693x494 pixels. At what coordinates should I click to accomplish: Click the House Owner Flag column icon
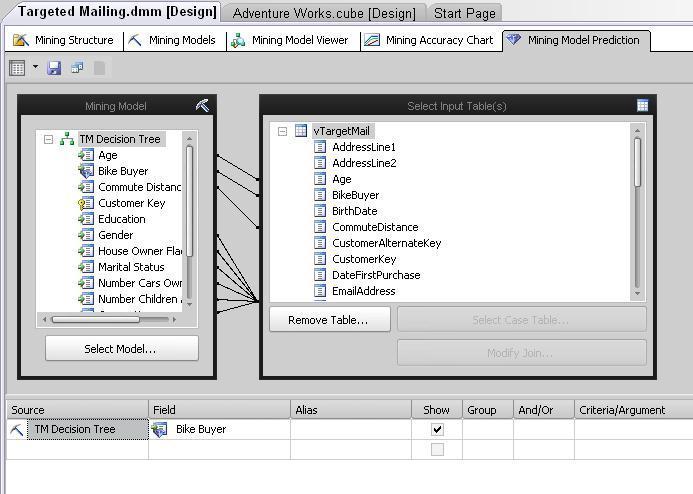point(86,251)
